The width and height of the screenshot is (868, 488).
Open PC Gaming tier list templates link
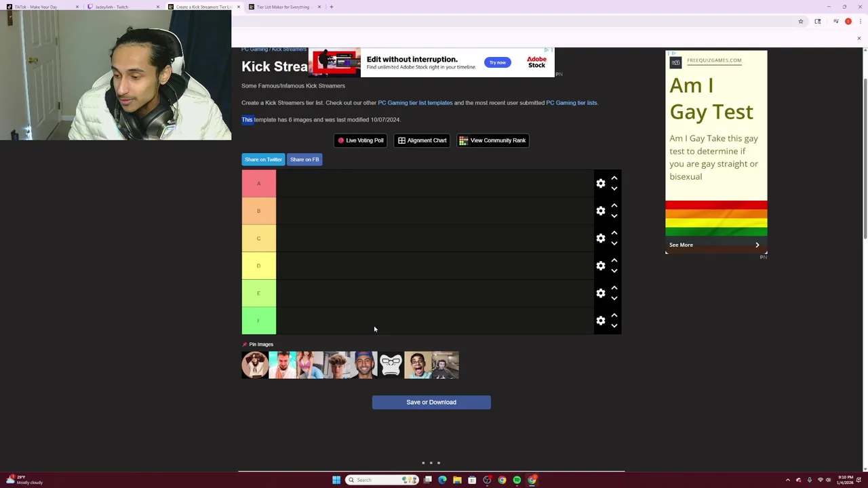415,103
